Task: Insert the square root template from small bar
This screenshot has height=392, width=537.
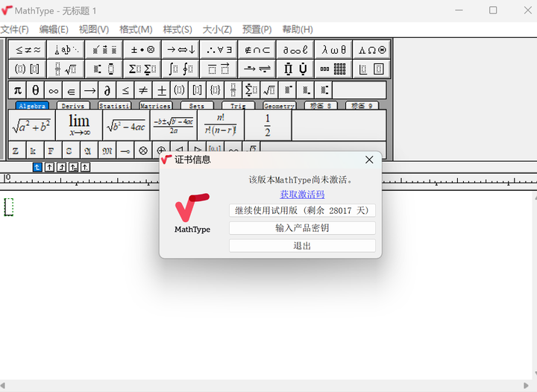Action: 268,90
